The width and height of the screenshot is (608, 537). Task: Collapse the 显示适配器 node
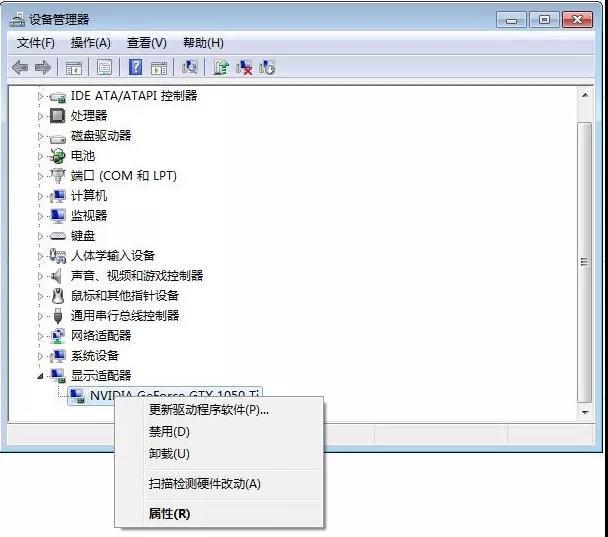40,375
